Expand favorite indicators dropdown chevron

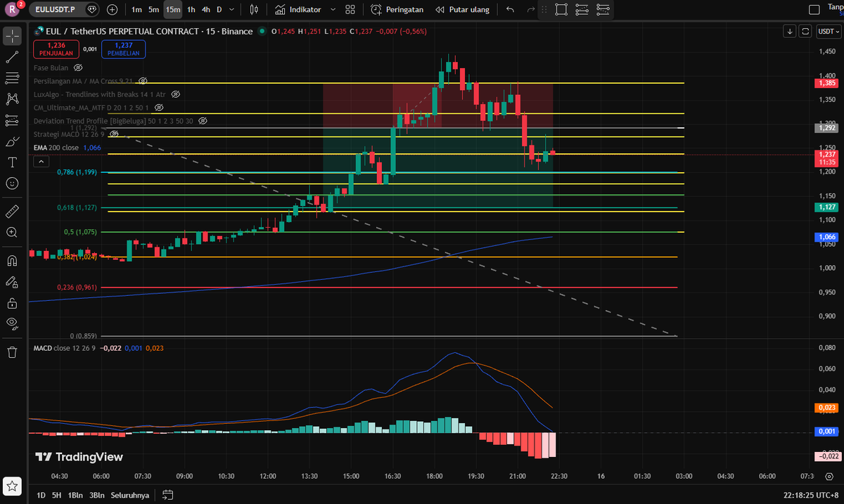(333, 10)
